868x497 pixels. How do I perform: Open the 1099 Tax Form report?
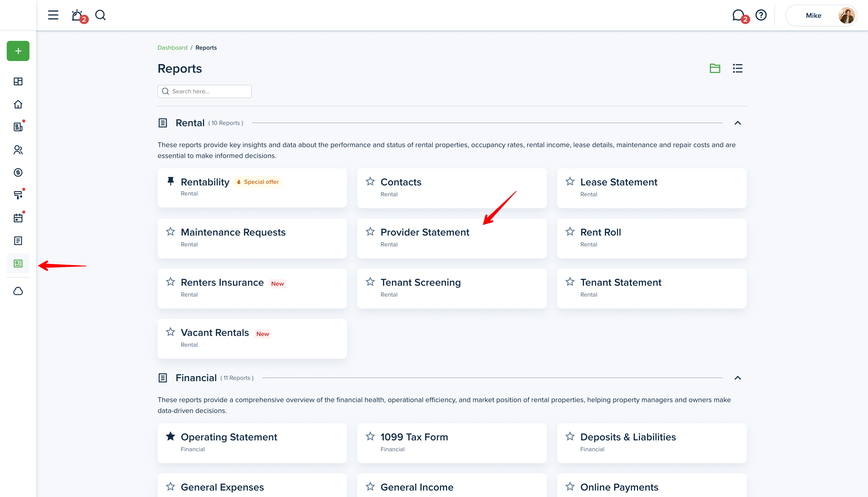452,443
